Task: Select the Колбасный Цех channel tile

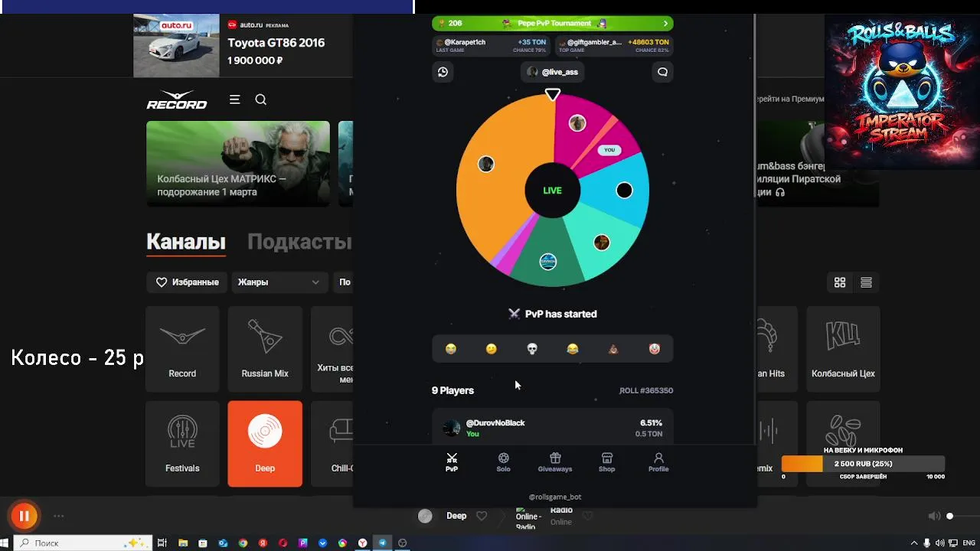Action: [x=843, y=349]
